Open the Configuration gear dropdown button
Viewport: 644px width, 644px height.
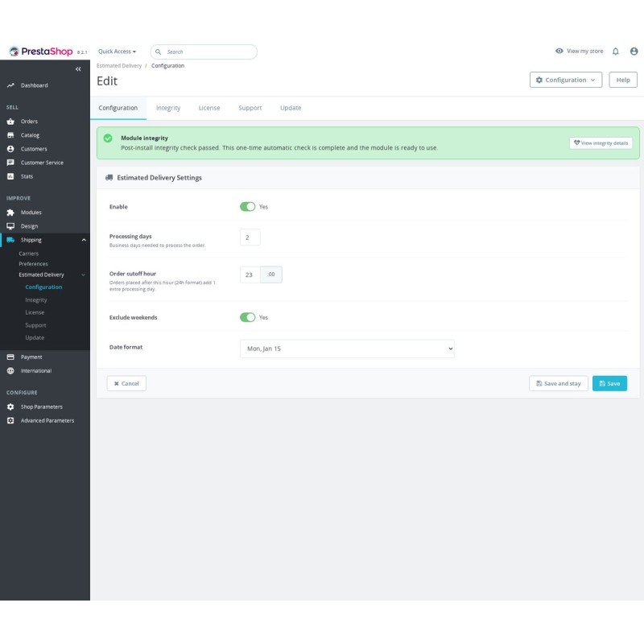click(566, 80)
